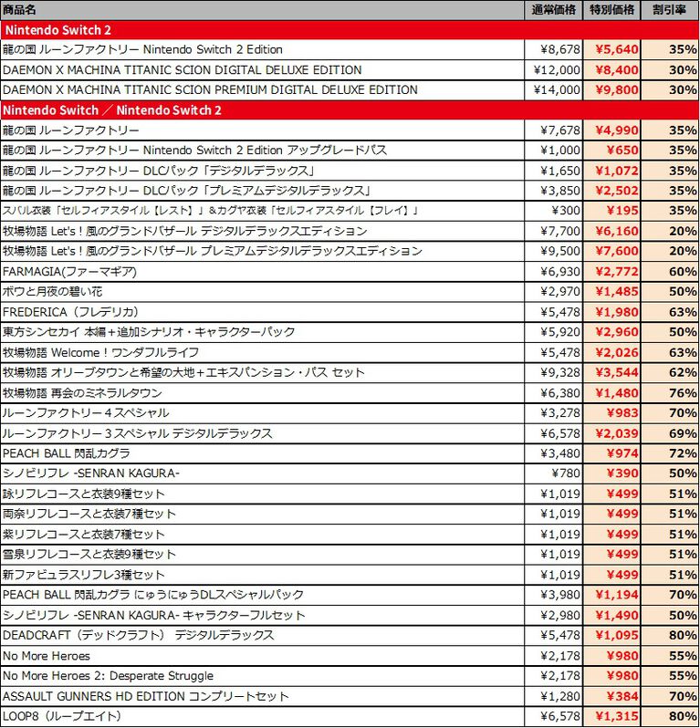Select the ¥1,315 special price for LOOP8

611,716
